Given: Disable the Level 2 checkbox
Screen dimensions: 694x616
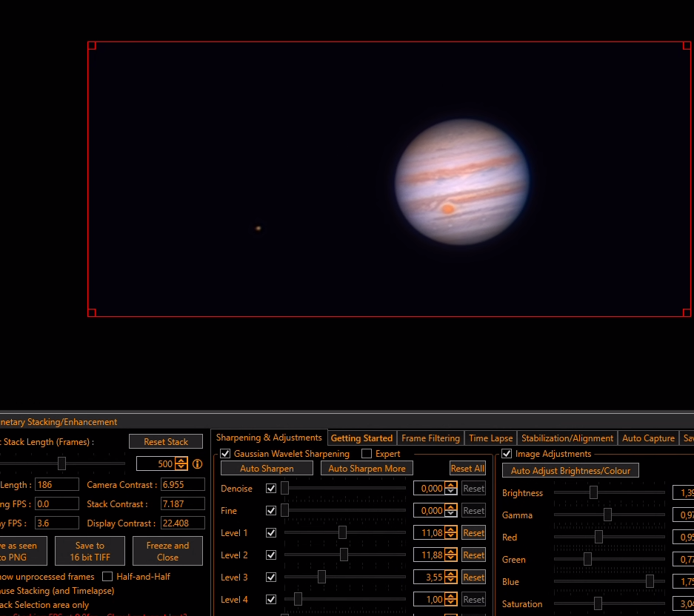Looking at the screenshot, I should pos(271,555).
